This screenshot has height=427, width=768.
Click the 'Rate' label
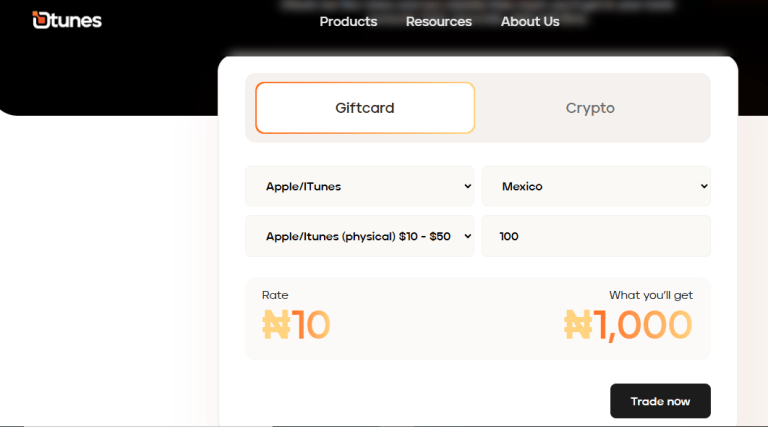coord(275,295)
